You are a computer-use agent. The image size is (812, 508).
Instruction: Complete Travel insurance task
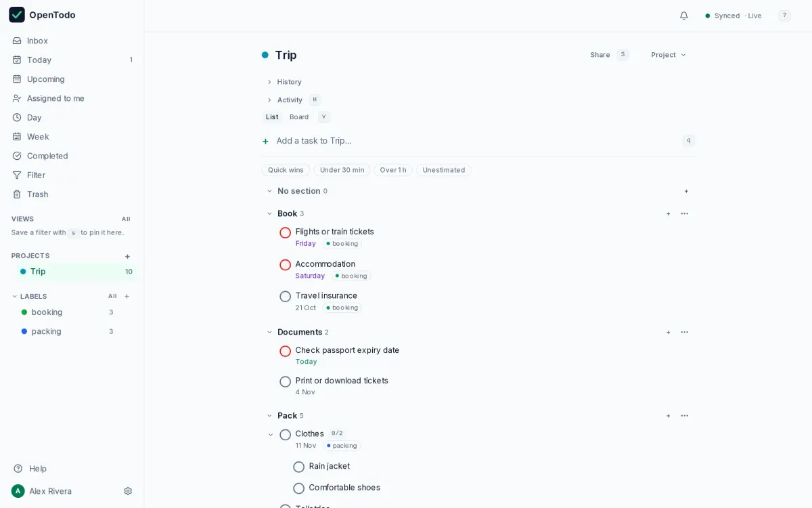point(286,297)
